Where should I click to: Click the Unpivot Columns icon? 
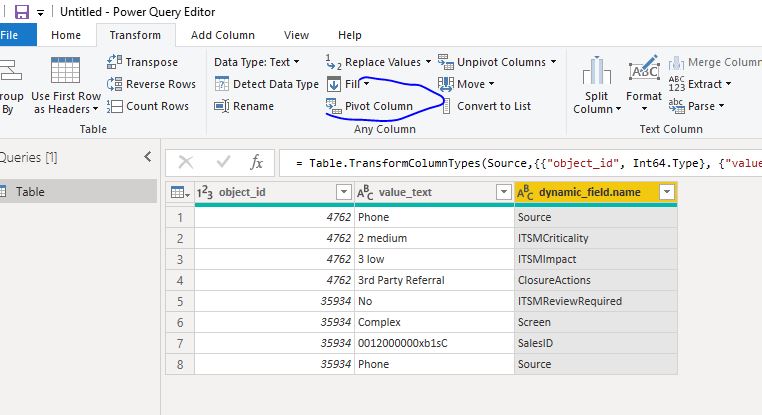[446, 62]
